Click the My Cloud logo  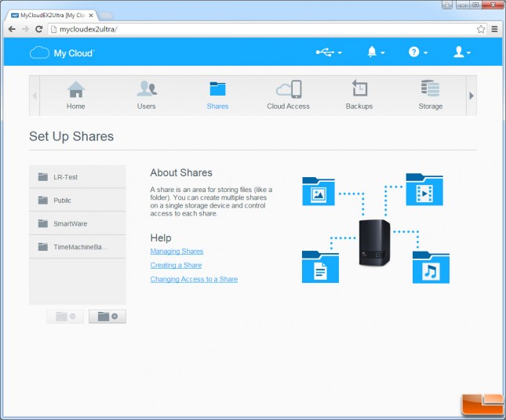(x=62, y=52)
